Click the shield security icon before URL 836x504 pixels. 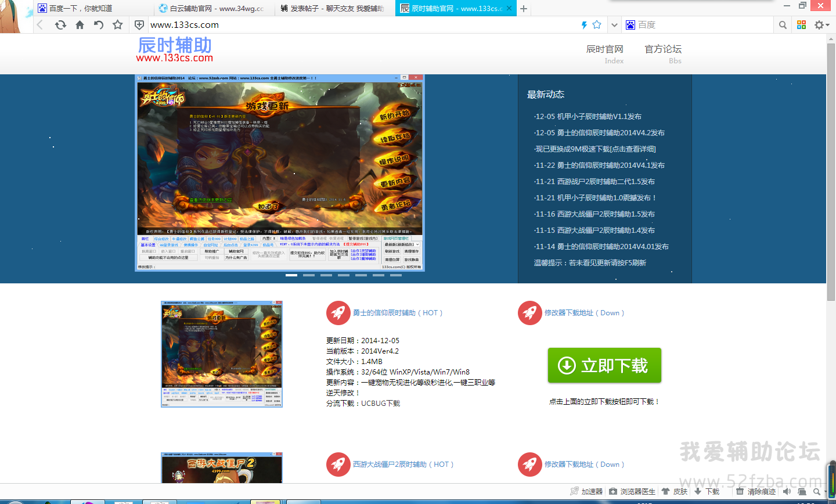point(139,25)
